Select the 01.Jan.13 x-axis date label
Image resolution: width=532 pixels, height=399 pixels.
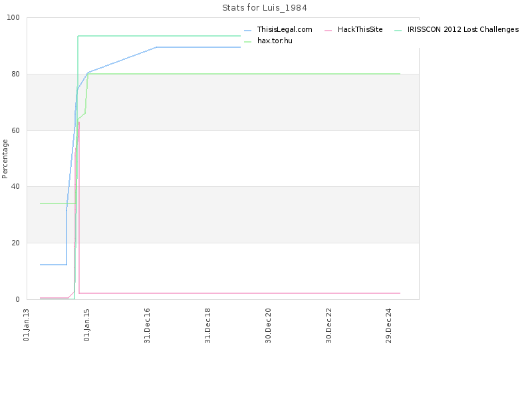[27, 325]
